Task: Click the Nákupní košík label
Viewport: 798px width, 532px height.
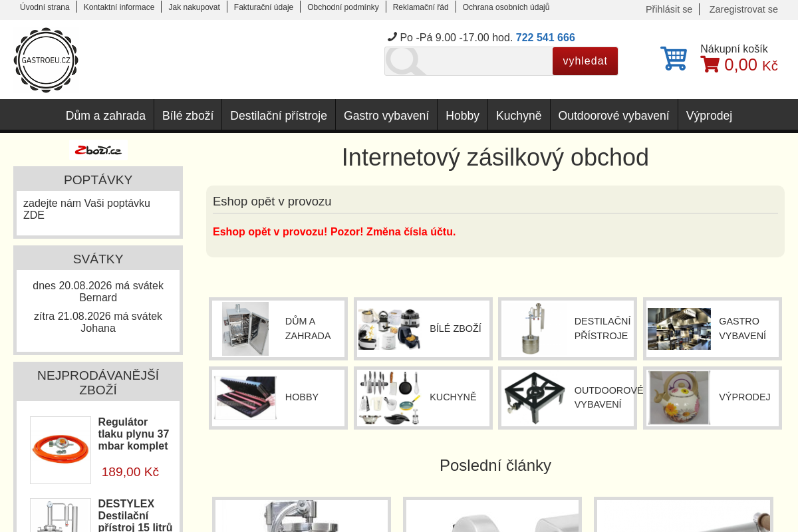Action: [734, 49]
